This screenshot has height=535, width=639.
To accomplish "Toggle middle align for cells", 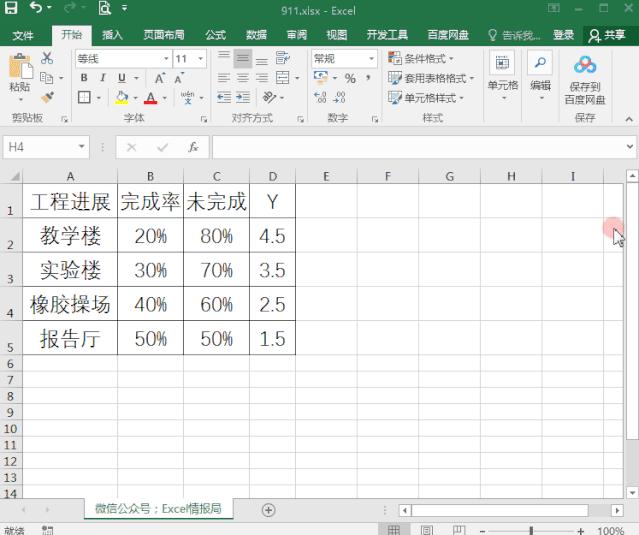I will click(x=243, y=58).
